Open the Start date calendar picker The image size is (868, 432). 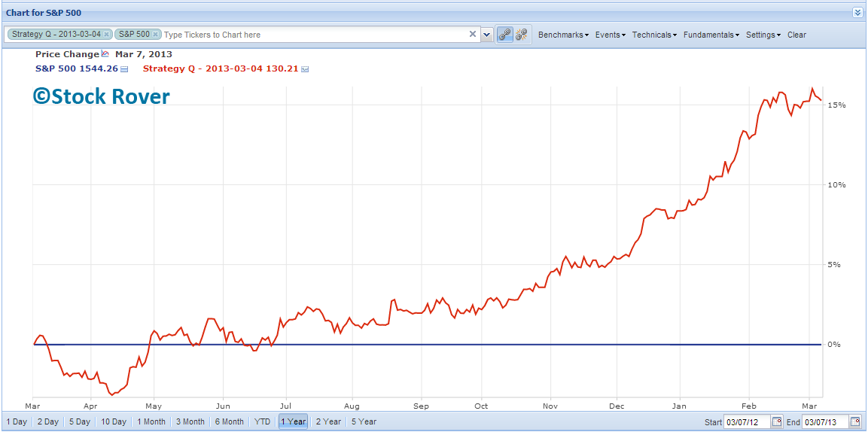[777, 422]
